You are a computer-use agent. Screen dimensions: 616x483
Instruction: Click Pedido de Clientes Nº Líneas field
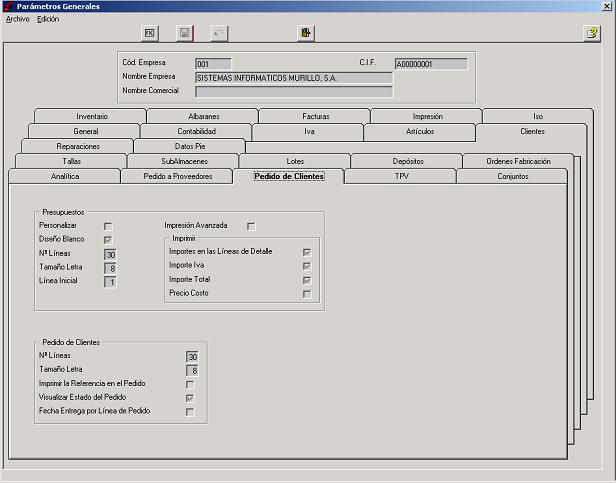point(192,356)
